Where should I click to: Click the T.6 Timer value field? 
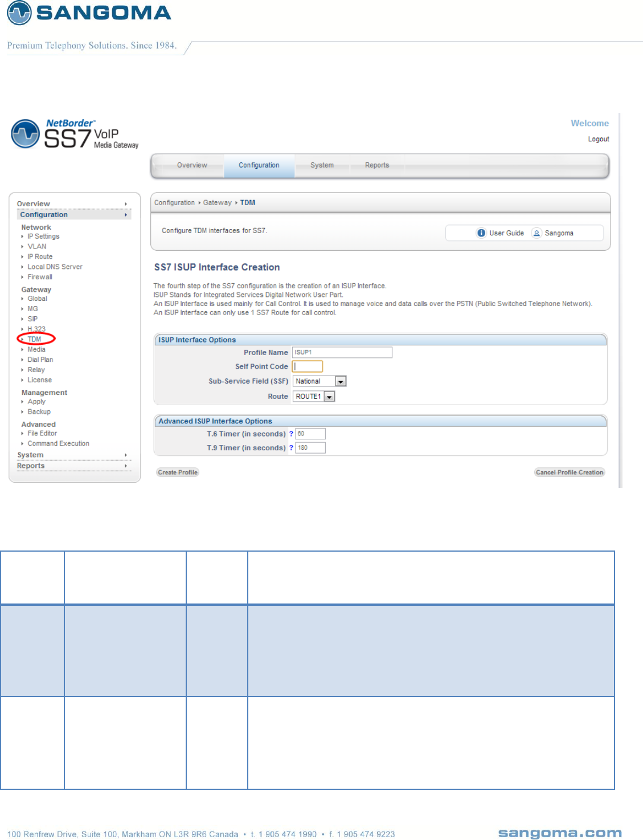pyautogui.click(x=310, y=434)
